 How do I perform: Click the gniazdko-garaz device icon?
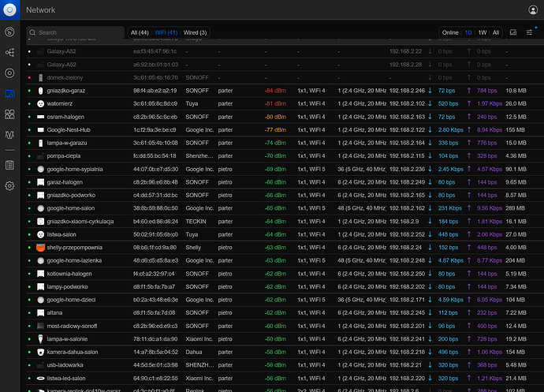[x=40, y=91]
